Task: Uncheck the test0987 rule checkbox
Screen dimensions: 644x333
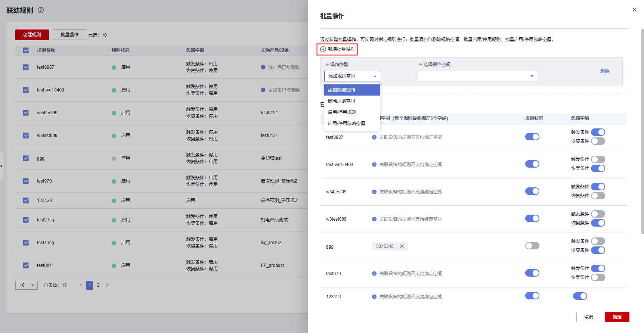Action: coord(26,67)
